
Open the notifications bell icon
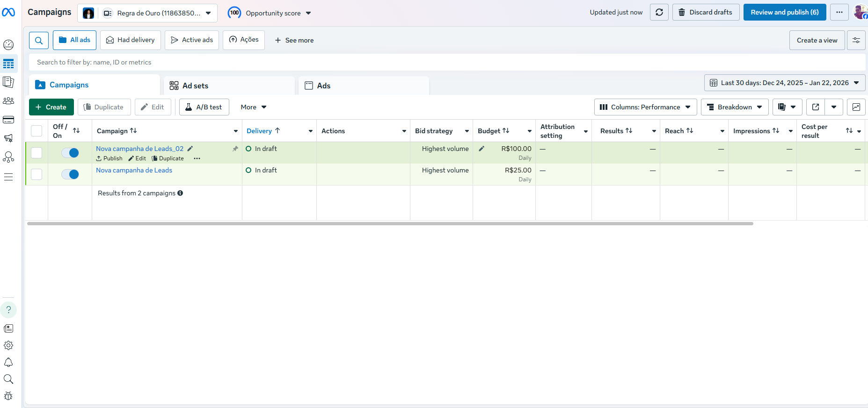(x=8, y=362)
